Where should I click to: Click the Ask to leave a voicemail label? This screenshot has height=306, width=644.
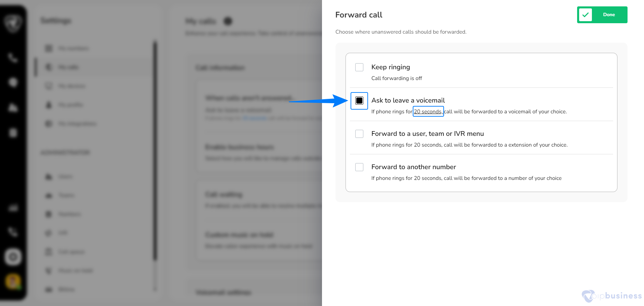pos(408,101)
